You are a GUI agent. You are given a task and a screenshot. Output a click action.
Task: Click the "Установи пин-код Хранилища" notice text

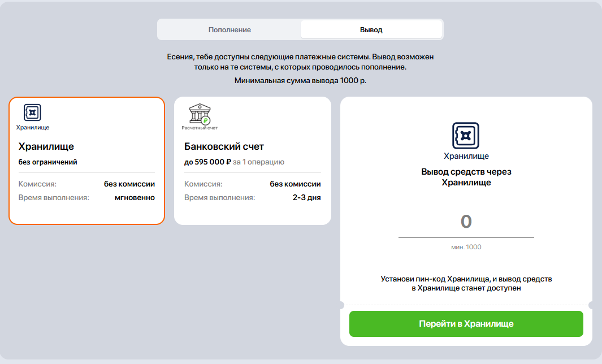click(x=466, y=284)
